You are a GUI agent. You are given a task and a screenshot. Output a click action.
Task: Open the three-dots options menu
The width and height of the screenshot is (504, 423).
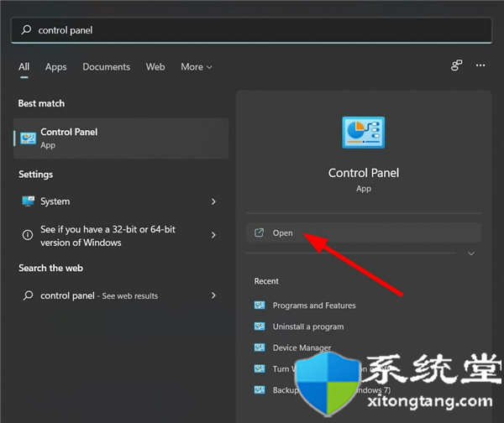pyautogui.click(x=480, y=65)
